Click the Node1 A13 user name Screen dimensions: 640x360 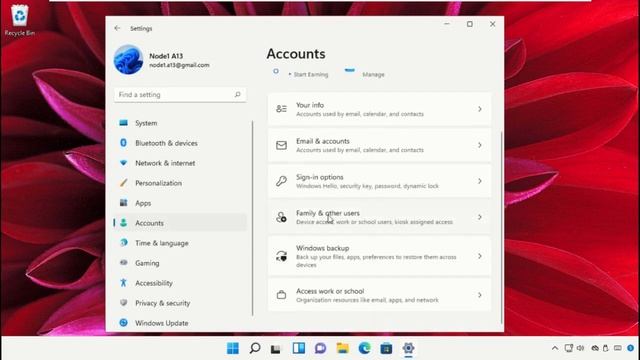166,56
